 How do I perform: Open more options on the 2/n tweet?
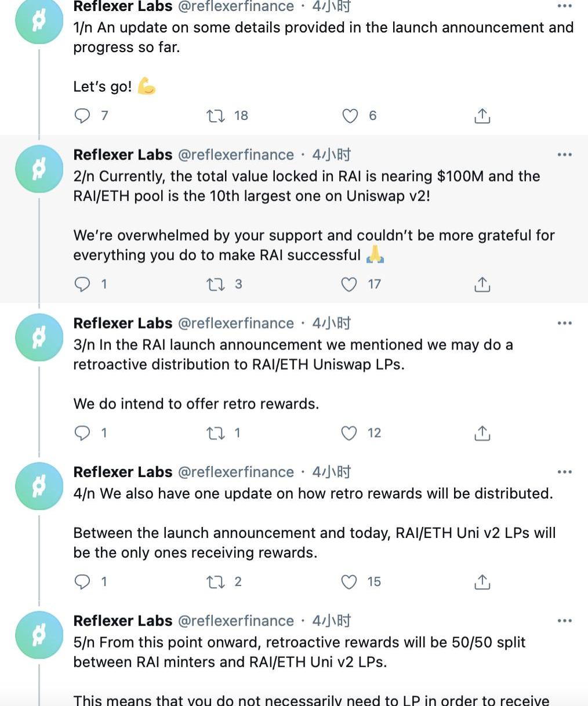point(564,155)
